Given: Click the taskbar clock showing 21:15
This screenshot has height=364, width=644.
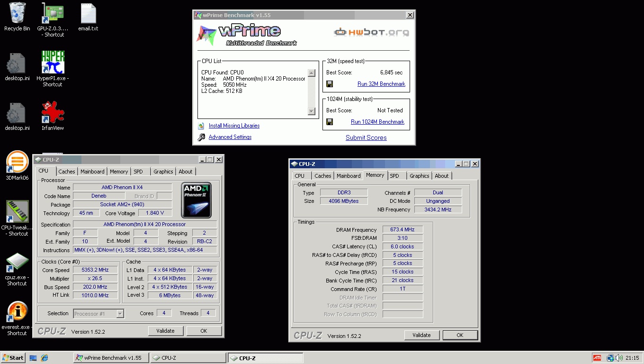Looking at the screenshot, I should tap(632, 358).
